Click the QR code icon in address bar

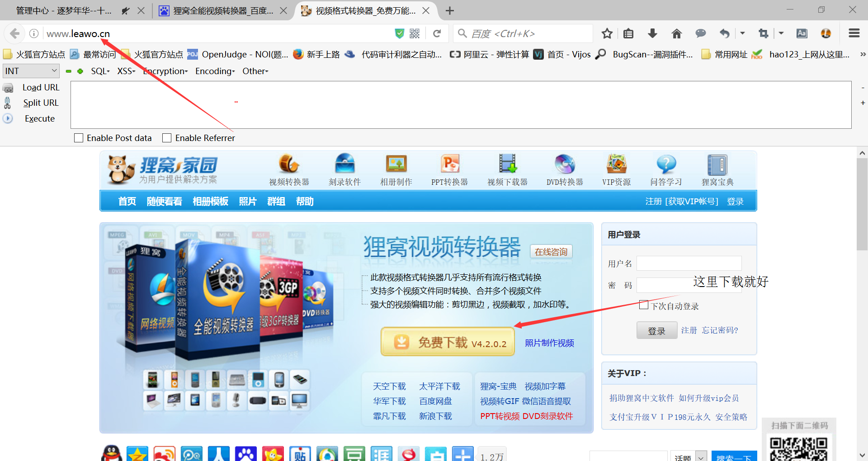click(x=415, y=33)
